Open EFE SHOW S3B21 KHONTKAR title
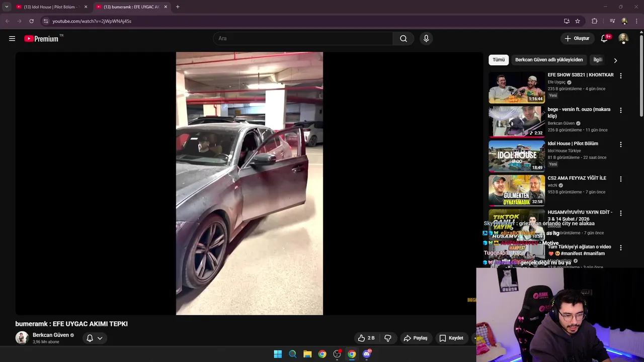The height and width of the screenshot is (362, 644). (581, 75)
